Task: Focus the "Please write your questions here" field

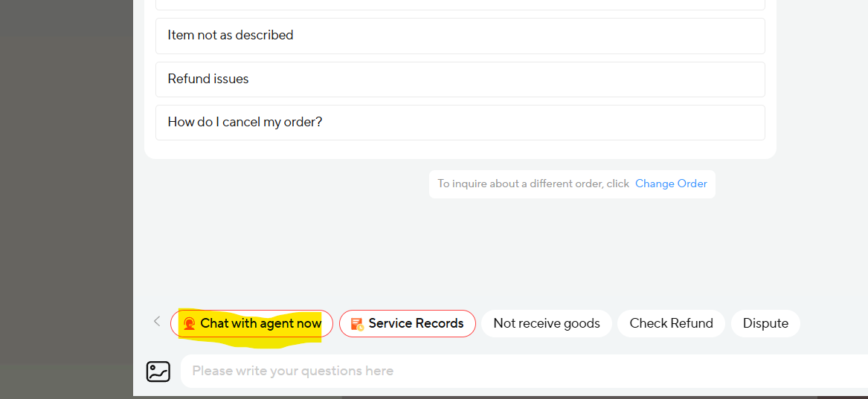Action: (521, 371)
